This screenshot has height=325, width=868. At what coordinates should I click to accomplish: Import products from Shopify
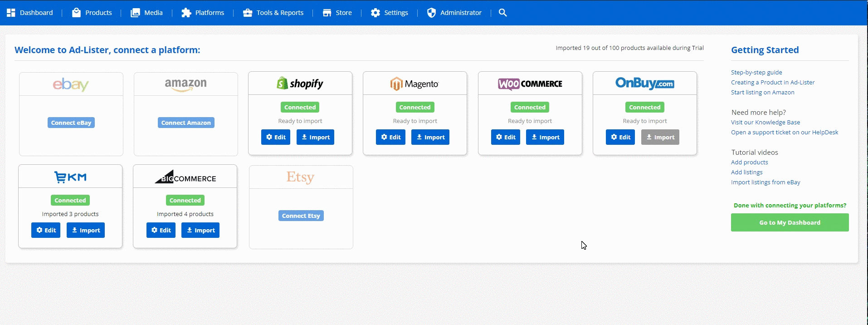click(x=315, y=137)
